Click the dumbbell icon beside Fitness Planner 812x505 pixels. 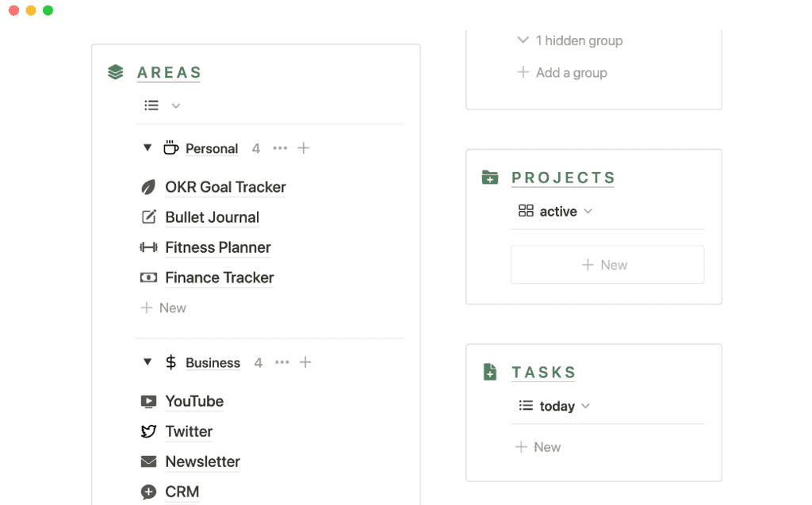(148, 247)
